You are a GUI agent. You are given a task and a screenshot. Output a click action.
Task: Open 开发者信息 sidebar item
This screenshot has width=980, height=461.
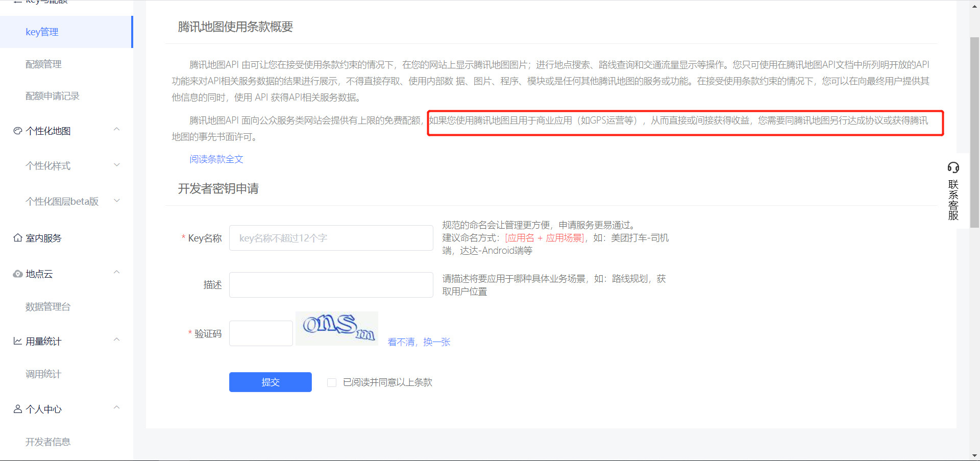[x=48, y=442]
